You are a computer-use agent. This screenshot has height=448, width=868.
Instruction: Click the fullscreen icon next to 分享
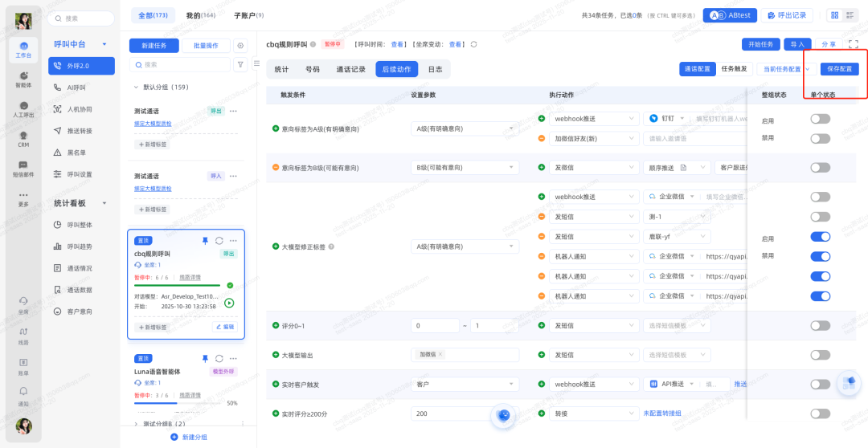pyautogui.click(x=854, y=44)
